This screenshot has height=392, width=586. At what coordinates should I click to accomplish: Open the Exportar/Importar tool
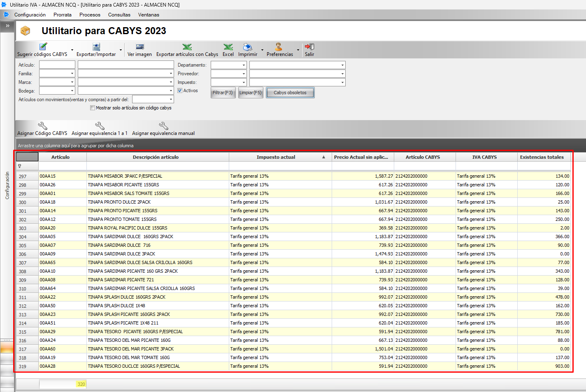(96, 47)
